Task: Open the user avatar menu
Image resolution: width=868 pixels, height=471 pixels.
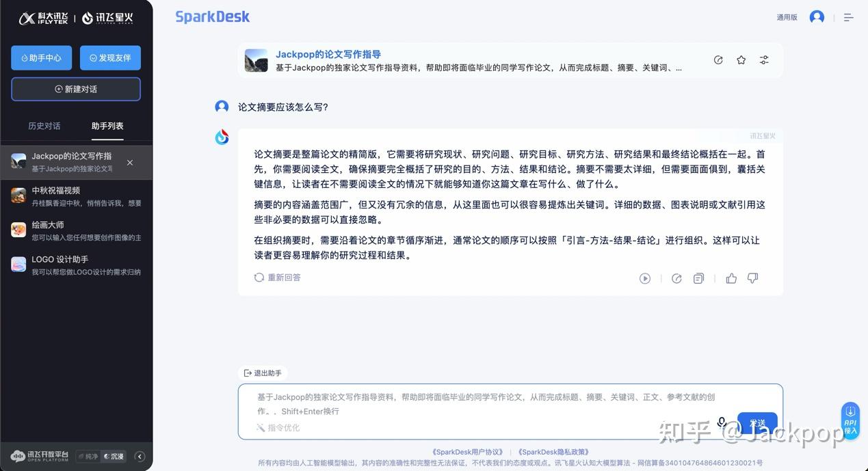Action: [817, 17]
